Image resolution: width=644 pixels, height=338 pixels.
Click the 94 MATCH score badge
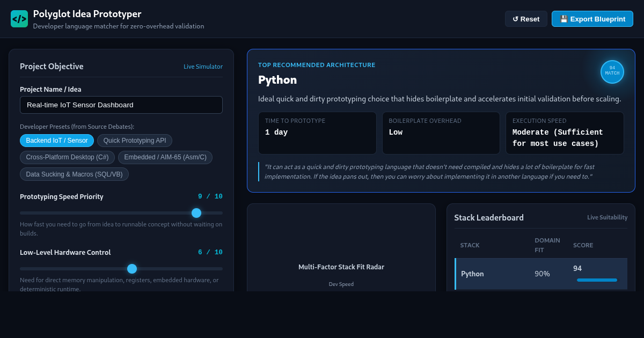click(612, 72)
